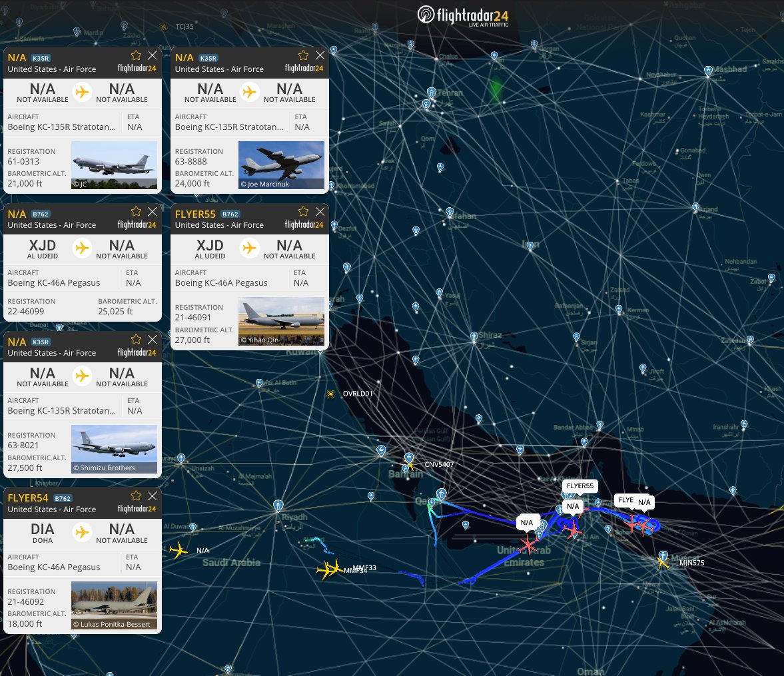Favorite the 63-8021 card star
The width and height of the screenshot is (784, 676).
tap(136, 339)
